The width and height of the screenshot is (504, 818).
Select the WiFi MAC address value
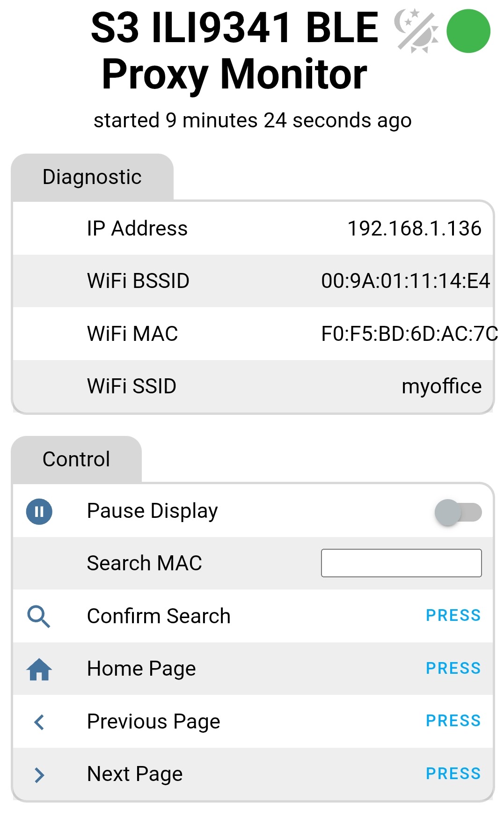[x=409, y=334]
